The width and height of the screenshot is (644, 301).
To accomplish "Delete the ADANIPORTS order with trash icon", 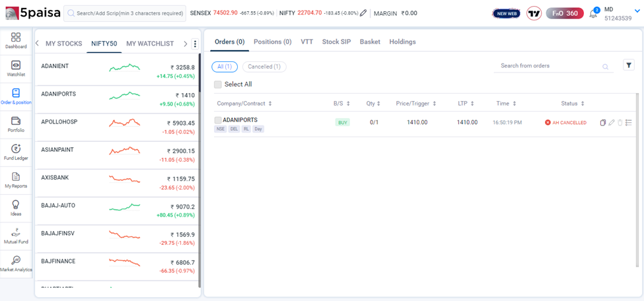I will 620,122.
